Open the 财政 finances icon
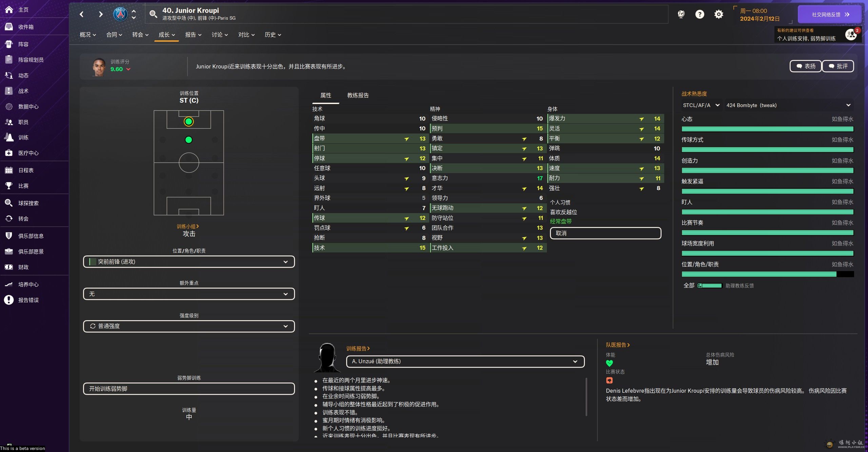This screenshot has height=452, width=868. pos(9,267)
